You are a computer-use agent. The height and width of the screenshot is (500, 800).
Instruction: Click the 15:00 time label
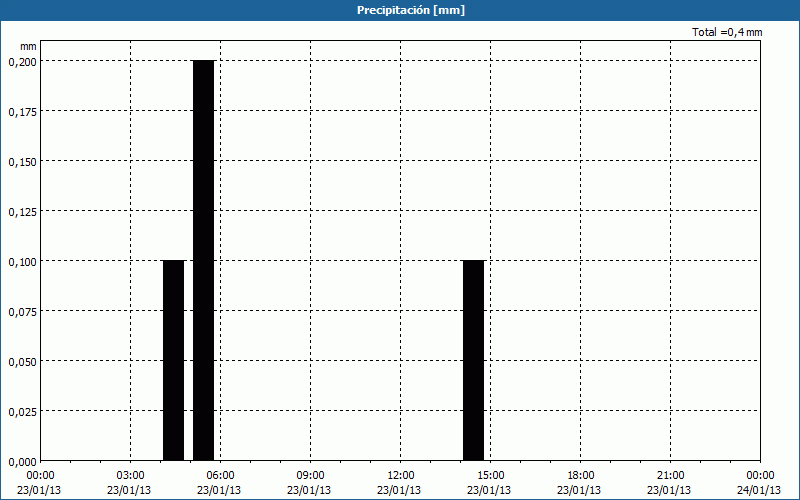point(490,476)
